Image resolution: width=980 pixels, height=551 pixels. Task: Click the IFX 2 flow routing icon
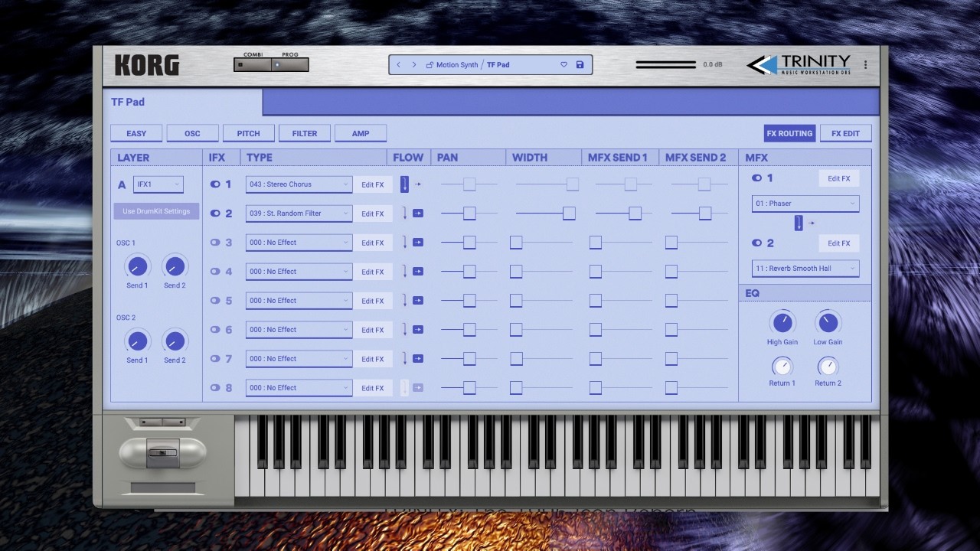(418, 214)
